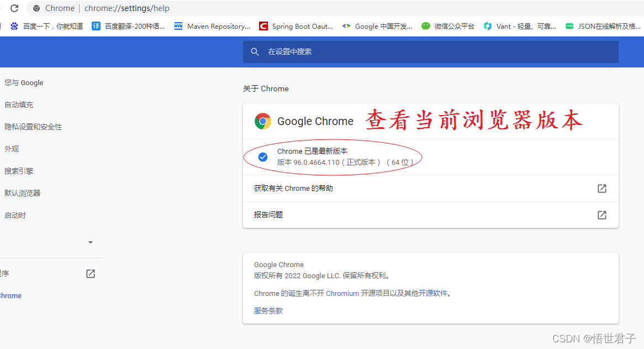644x349 pixels.
Task: Open the 服务条款 link
Action: pyautogui.click(x=268, y=311)
